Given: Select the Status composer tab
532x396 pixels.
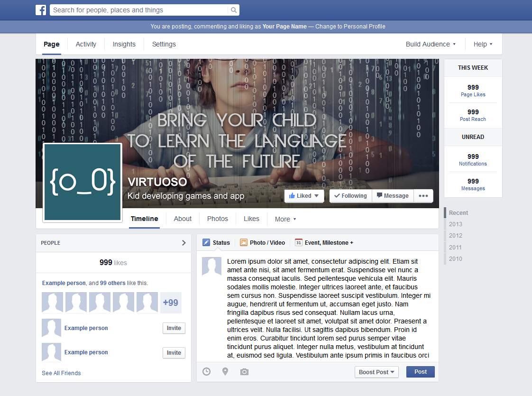Looking at the screenshot, I should coord(216,243).
